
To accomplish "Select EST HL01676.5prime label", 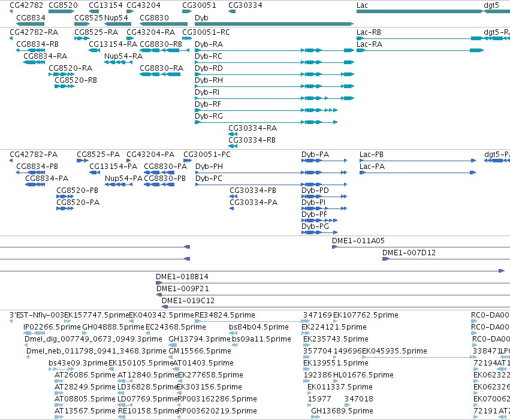I will click(363, 376).
